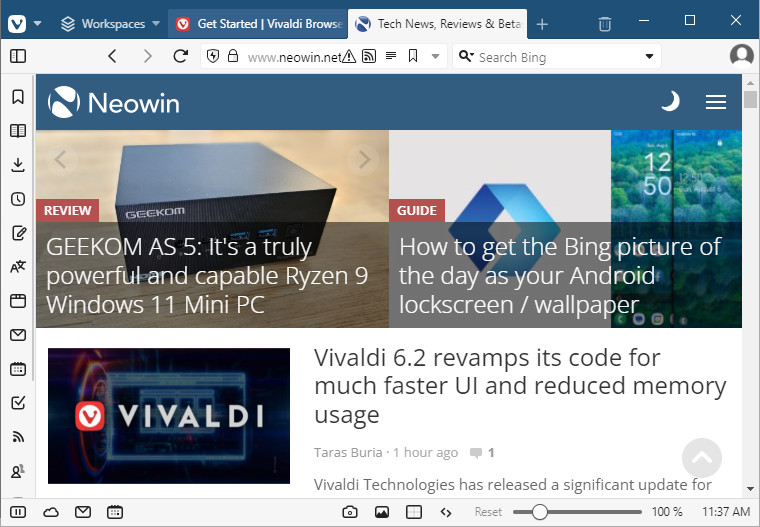Open the Notes panel in sidebar
The image size is (760, 527).
point(17,233)
